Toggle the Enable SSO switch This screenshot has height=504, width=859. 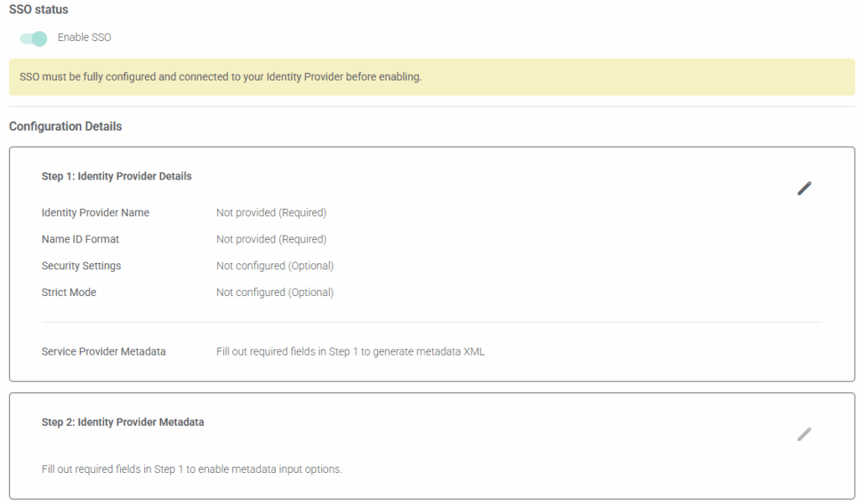coord(34,38)
